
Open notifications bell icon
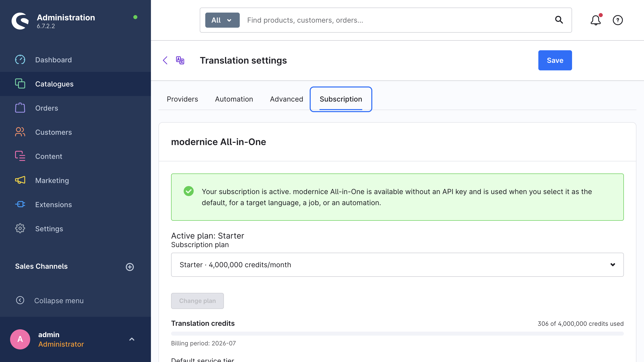(596, 20)
